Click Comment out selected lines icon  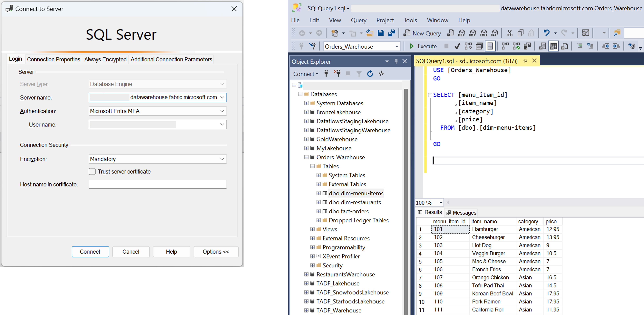pyautogui.click(x=580, y=46)
